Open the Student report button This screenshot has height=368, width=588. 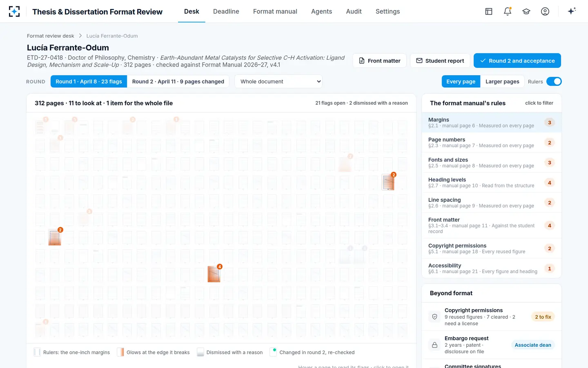click(440, 61)
